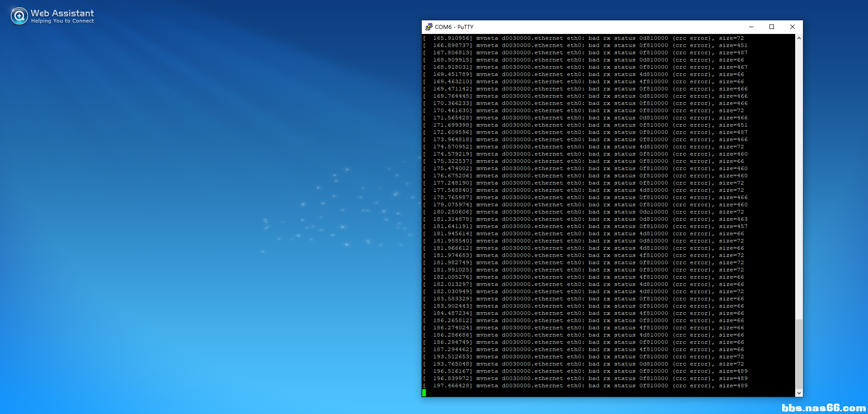Open the PuTTY system menu icon

click(x=429, y=27)
